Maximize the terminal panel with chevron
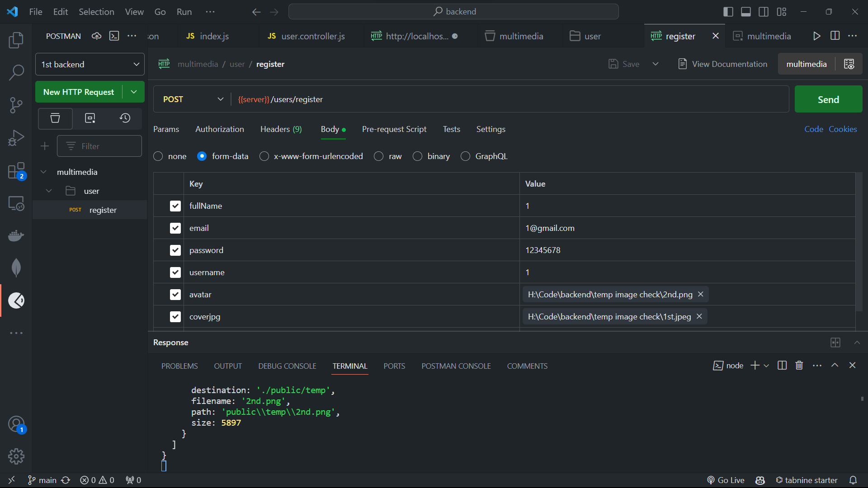Screen dimensions: 868x488 click(835, 366)
